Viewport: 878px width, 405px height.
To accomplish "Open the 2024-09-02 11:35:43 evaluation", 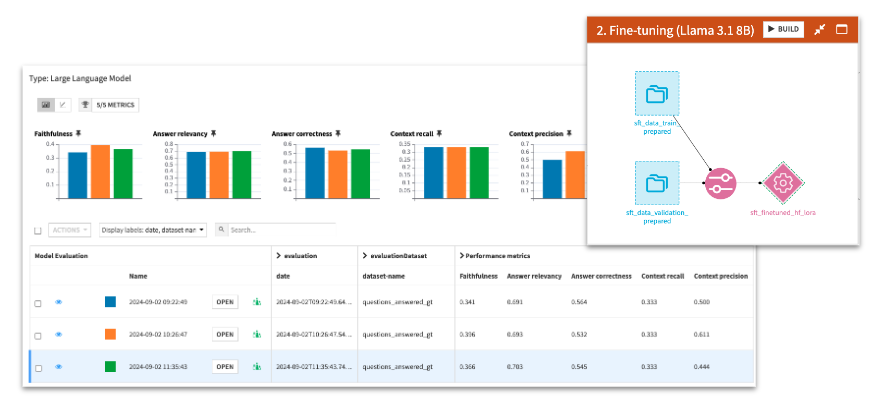I will [x=225, y=367].
